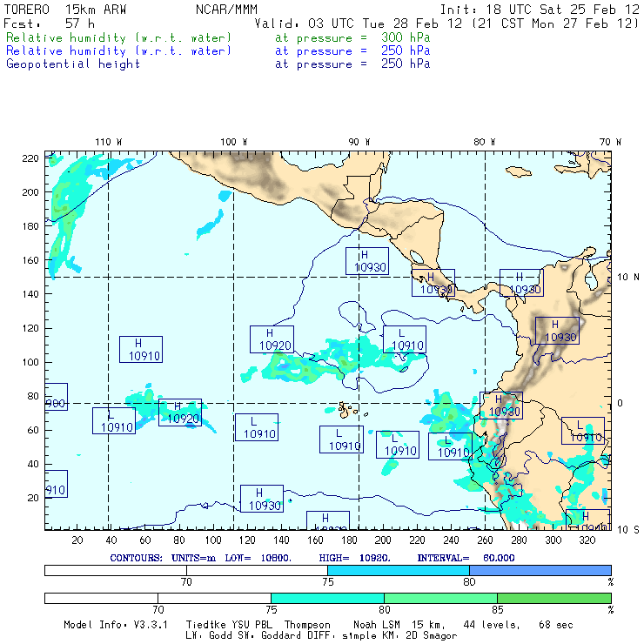The width and height of the screenshot is (644, 644).
Task: Click the x-axis tick label '240'
Action: point(451,540)
